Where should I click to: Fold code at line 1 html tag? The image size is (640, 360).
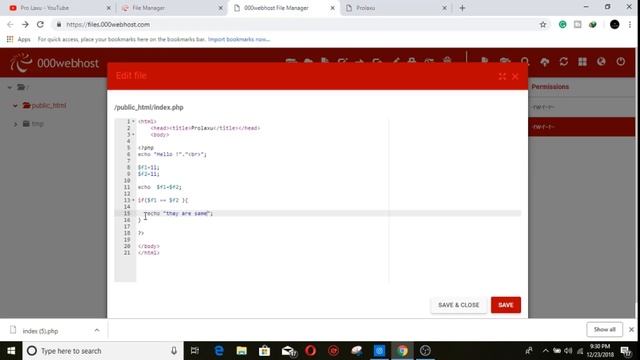coord(133,122)
